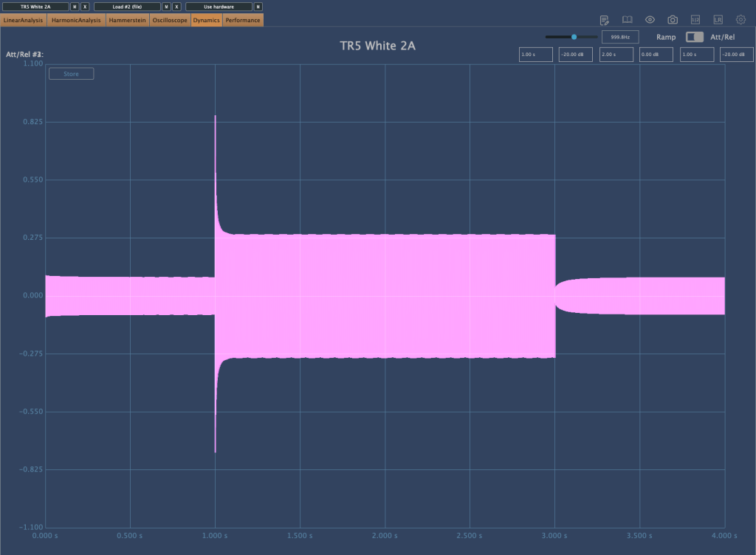Click the 1|2 channel compare icon
Viewport: 756px width, 555px height.
(695, 20)
